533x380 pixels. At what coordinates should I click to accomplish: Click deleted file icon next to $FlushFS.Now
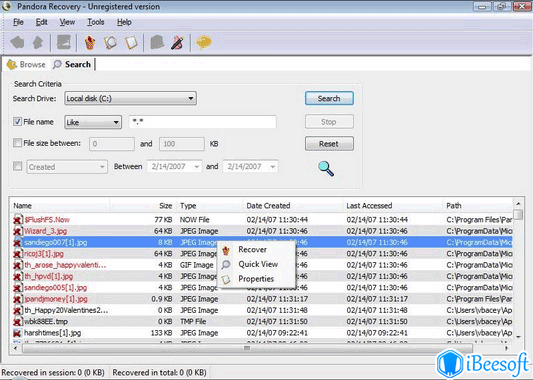18,220
